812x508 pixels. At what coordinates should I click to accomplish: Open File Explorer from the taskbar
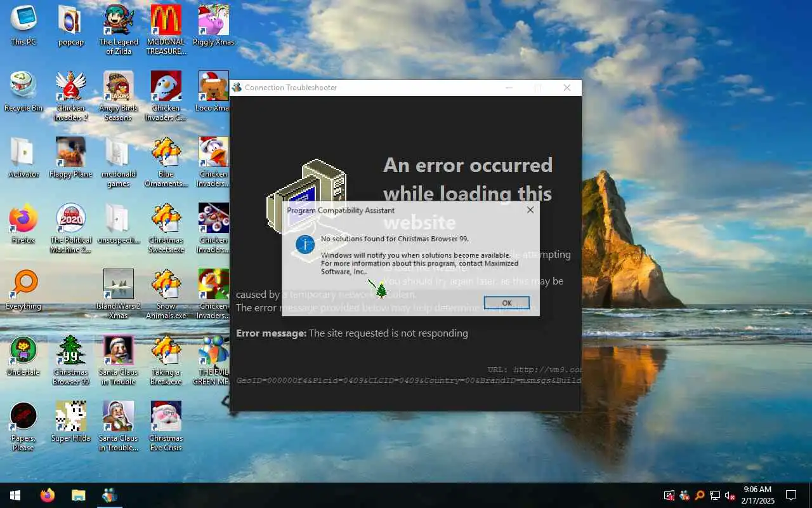click(78, 495)
